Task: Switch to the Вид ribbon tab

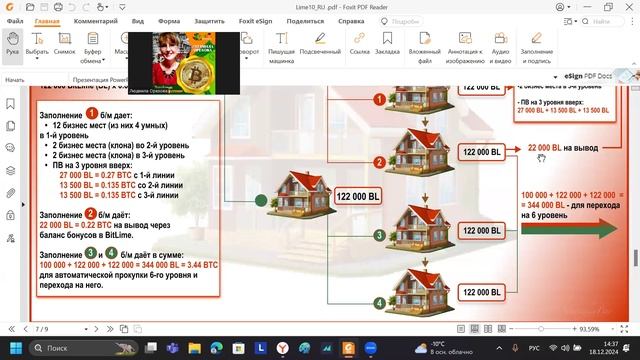Action: coord(138,21)
